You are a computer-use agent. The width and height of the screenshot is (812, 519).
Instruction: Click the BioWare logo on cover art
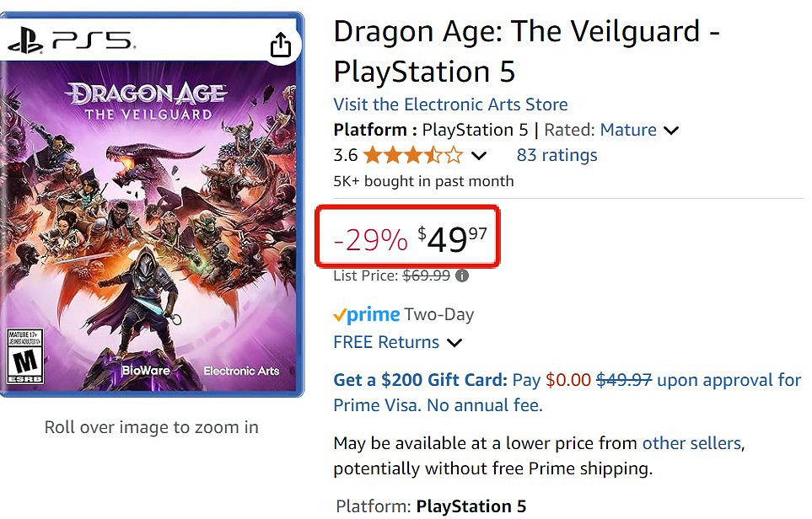pyautogui.click(x=146, y=370)
